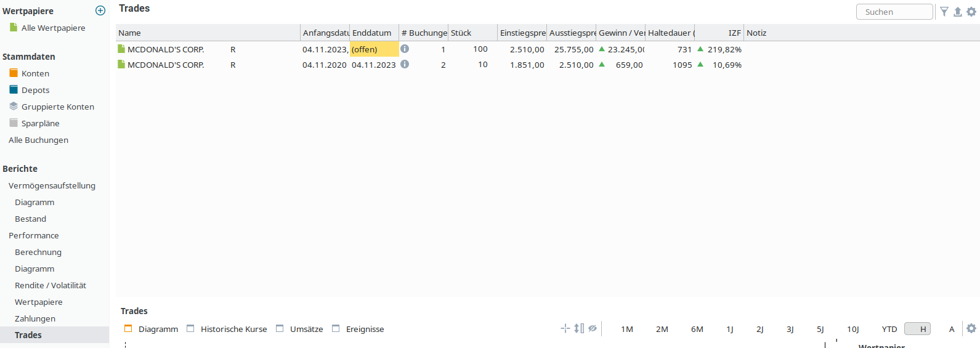Image resolution: width=980 pixels, height=348 pixels.
Task: Click the chart measure distance icon
Action: pyautogui.click(x=579, y=328)
